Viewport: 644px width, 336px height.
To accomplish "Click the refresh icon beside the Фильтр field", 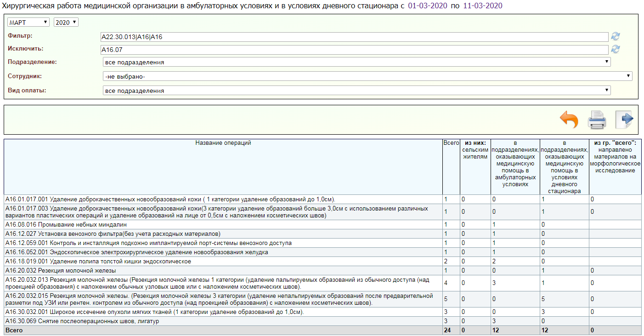I will point(616,37).
